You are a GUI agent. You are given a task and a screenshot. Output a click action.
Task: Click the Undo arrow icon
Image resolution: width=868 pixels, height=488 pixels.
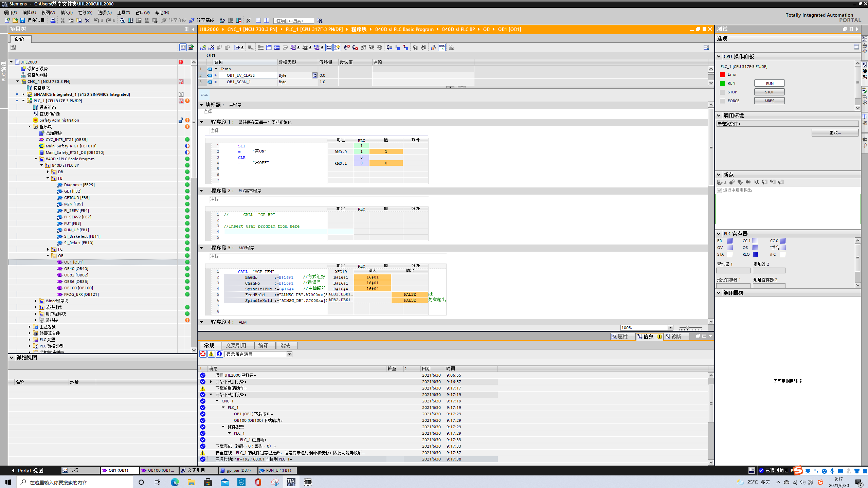[96, 20]
